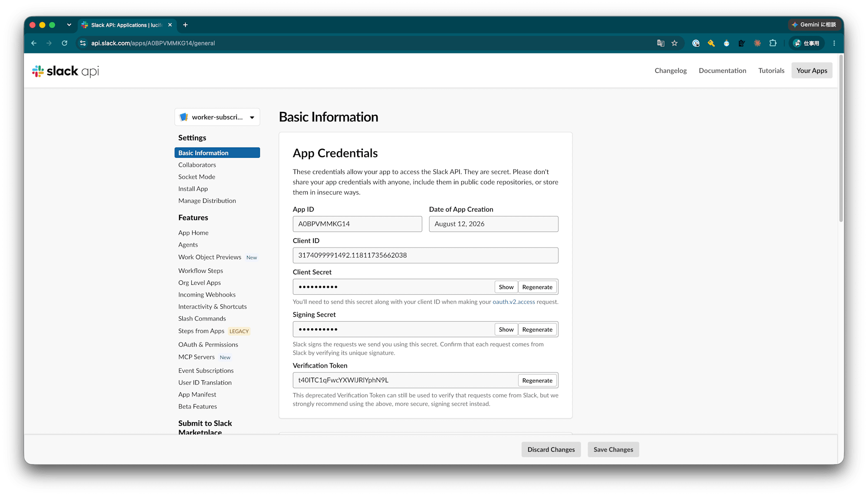Open Collaborators settings
Image resolution: width=868 pixels, height=496 pixels.
(x=197, y=165)
